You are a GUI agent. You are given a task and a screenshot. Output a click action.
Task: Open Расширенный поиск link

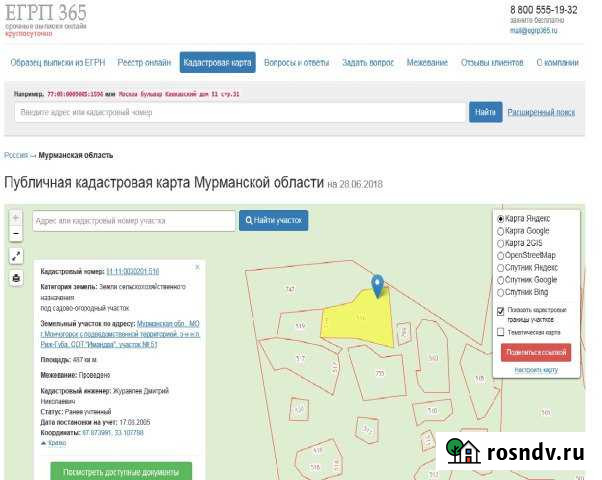point(541,113)
